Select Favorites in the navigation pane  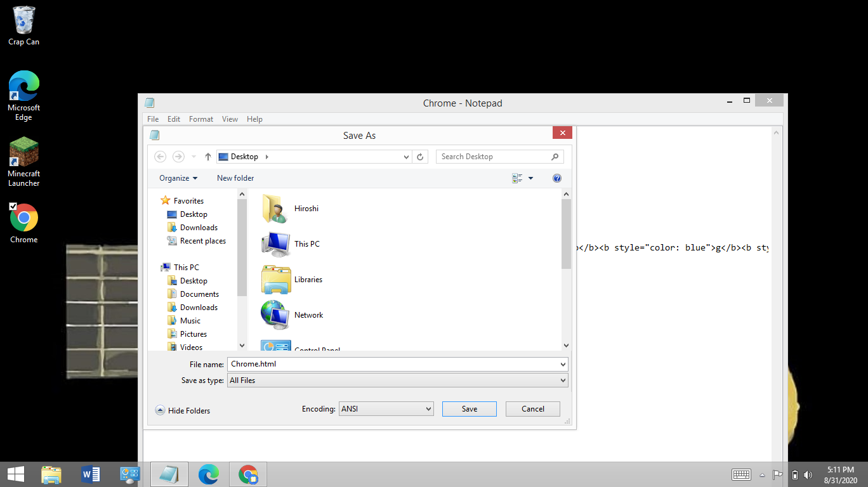point(182,201)
